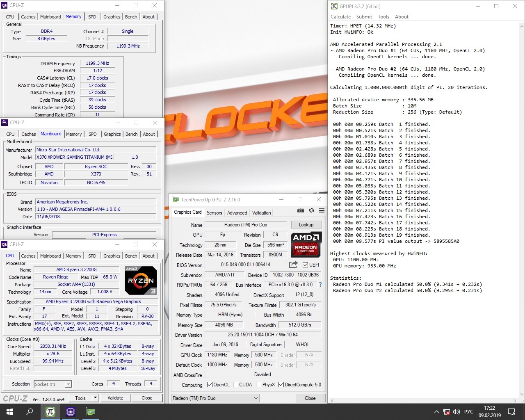Open GPU-Z hamburger menu icon
This screenshot has height=420, width=525.
322,210
